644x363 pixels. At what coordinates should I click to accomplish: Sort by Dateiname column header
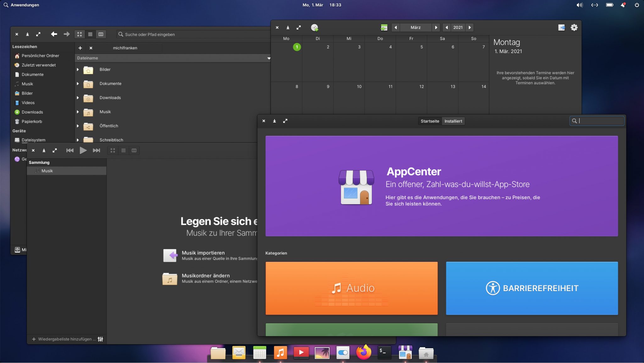(x=173, y=58)
